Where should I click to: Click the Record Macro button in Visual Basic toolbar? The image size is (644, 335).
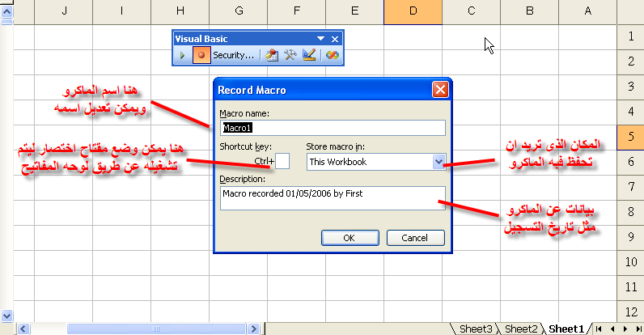(201, 55)
